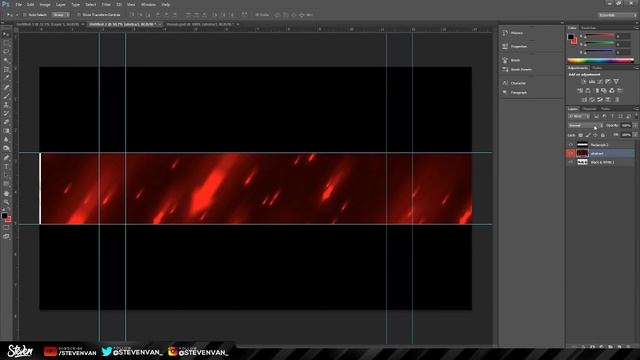This screenshot has width=640, height=360.
Task: Hide the Black & White 1 layer
Action: pyautogui.click(x=571, y=162)
